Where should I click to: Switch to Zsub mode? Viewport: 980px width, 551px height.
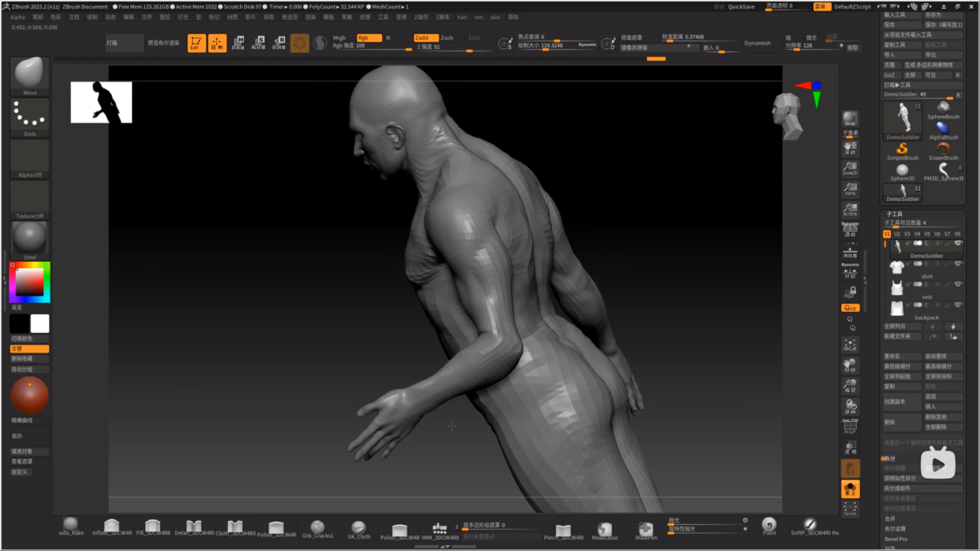(447, 38)
